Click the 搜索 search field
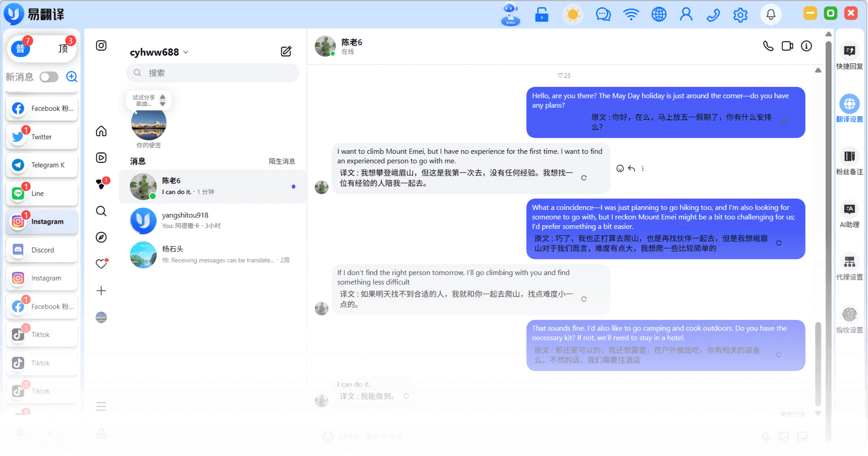This screenshot has width=868, height=456. [212, 73]
